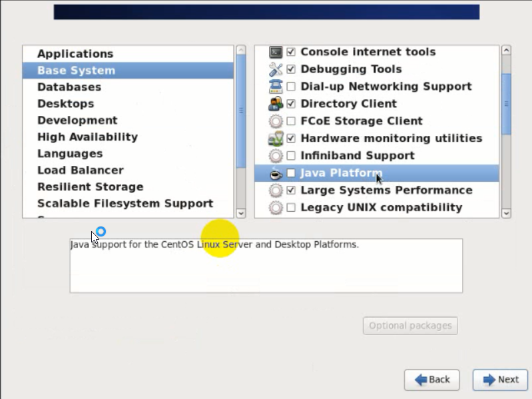
Task: Go Back to the previous installer step
Action: [x=431, y=380]
